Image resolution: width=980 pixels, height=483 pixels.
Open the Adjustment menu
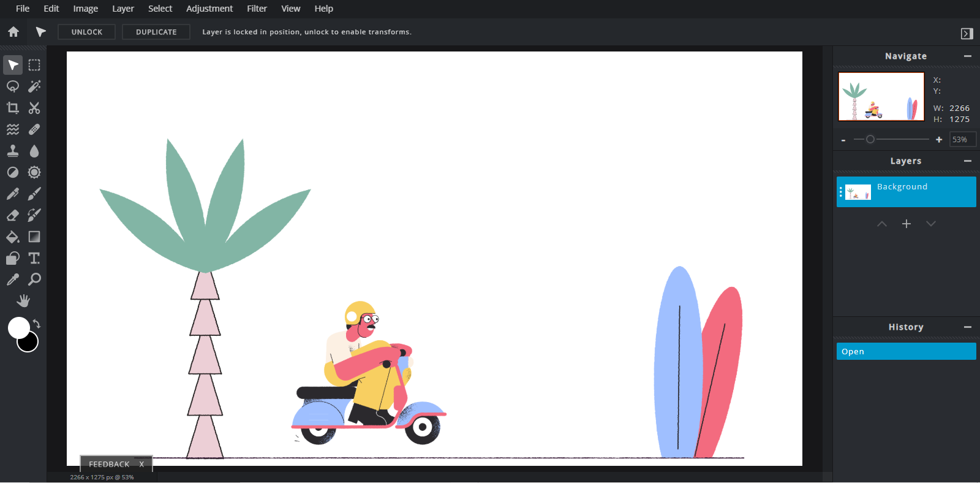coord(209,9)
